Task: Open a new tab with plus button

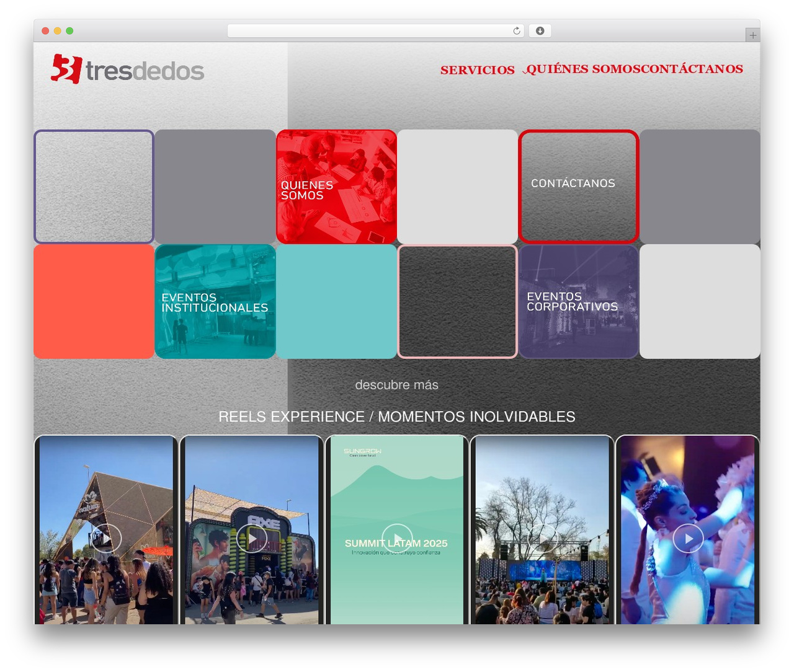Action: click(752, 35)
